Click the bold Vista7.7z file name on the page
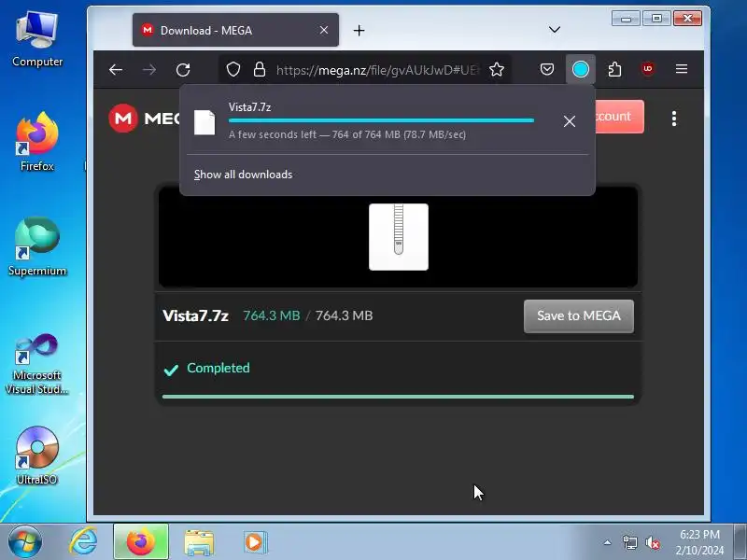Viewport: 747px width, 560px height. click(x=195, y=315)
